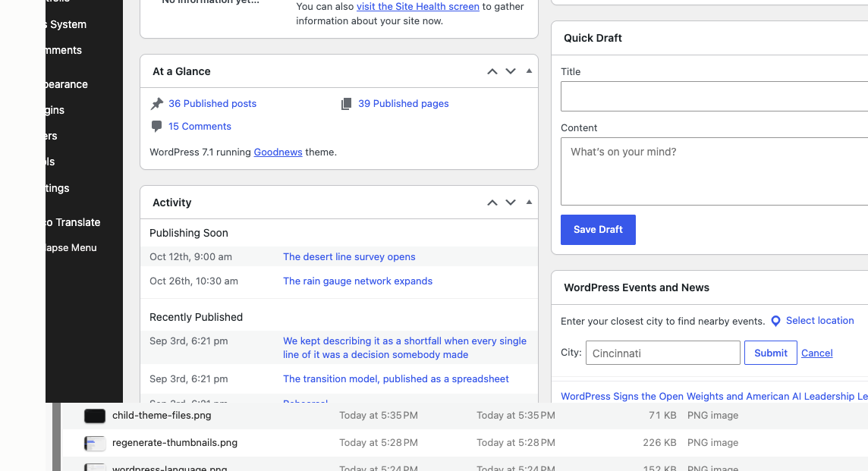Image resolution: width=868 pixels, height=471 pixels.
Task: Click the pages icon beside Published pages
Action: [x=346, y=104]
